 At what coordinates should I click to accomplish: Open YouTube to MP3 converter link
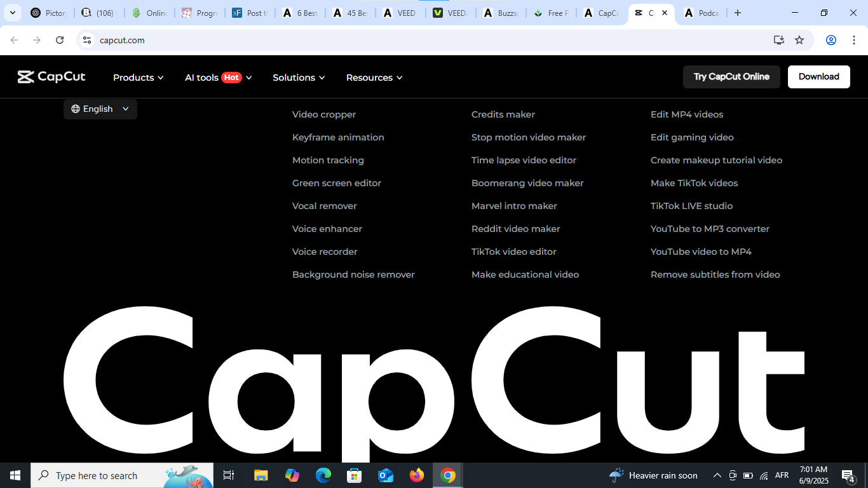(710, 229)
